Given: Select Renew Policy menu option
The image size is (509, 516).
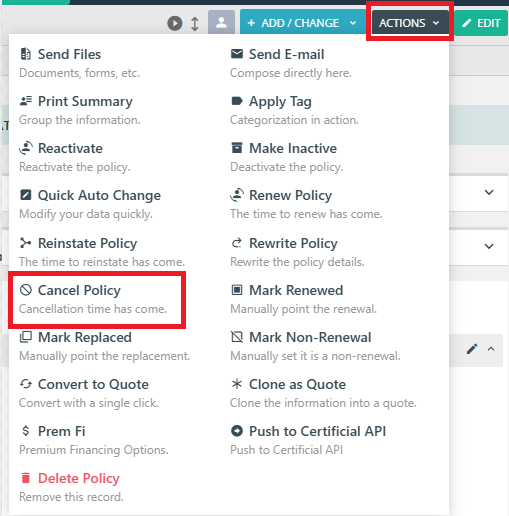Looking at the screenshot, I should point(307,204).
